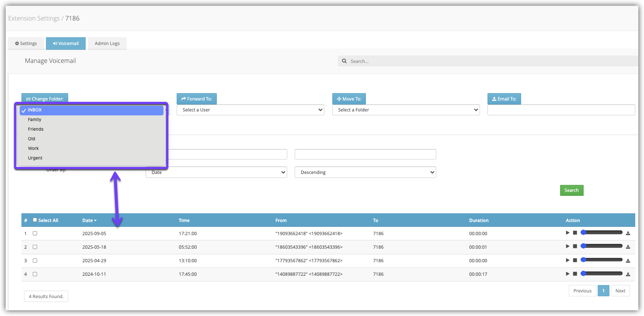
Task: Go to the Next results page
Action: (x=620, y=291)
